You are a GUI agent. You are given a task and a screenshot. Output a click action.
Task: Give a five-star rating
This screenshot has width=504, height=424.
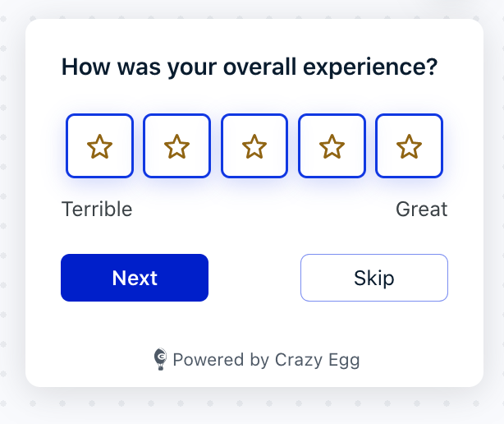pos(409,145)
